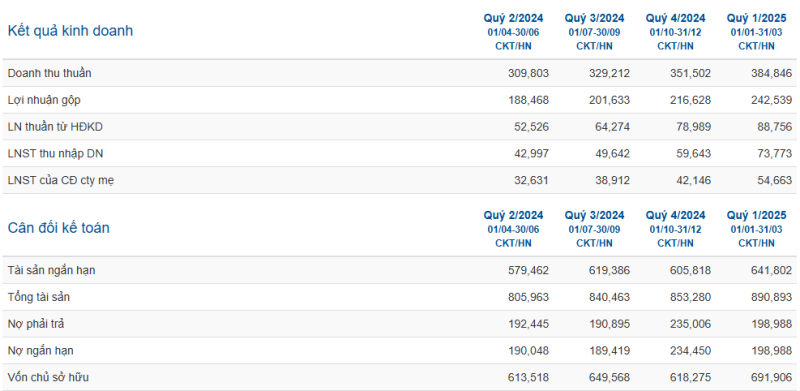
Task: Click the Tổng tài sản row label
Action: coord(39,297)
